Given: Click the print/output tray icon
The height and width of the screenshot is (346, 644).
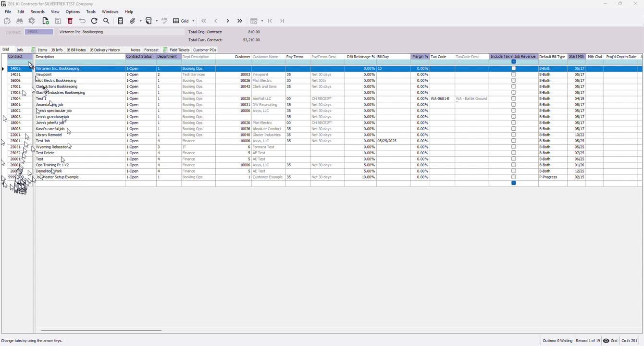Looking at the screenshot, I should (x=149, y=21).
